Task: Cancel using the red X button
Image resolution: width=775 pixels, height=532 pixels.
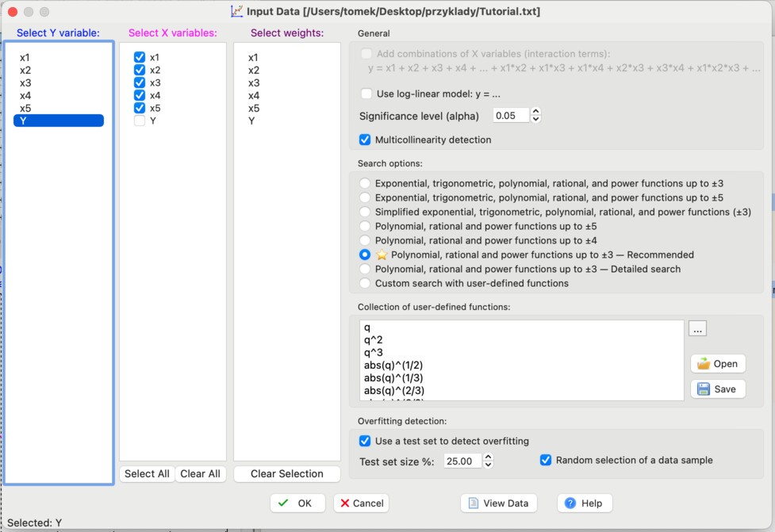Action: [x=361, y=503]
